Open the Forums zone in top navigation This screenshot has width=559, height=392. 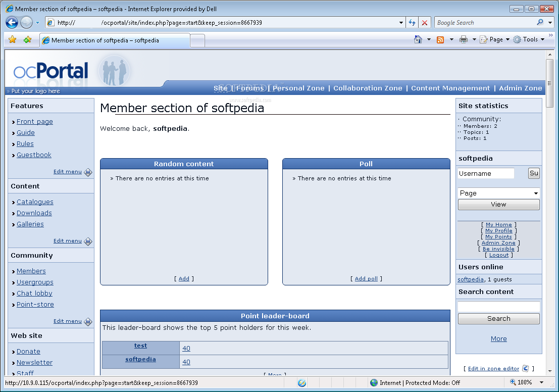[x=250, y=88]
